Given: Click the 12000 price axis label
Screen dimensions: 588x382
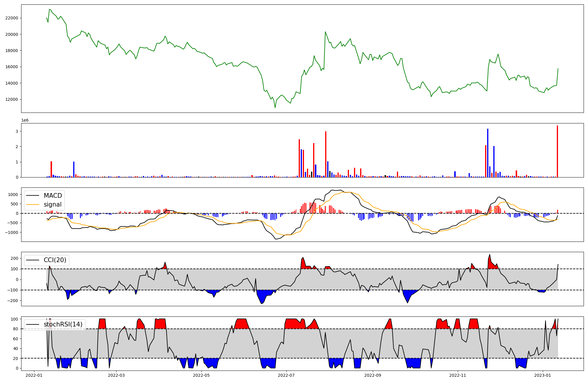Looking at the screenshot, I should click(12, 99).
